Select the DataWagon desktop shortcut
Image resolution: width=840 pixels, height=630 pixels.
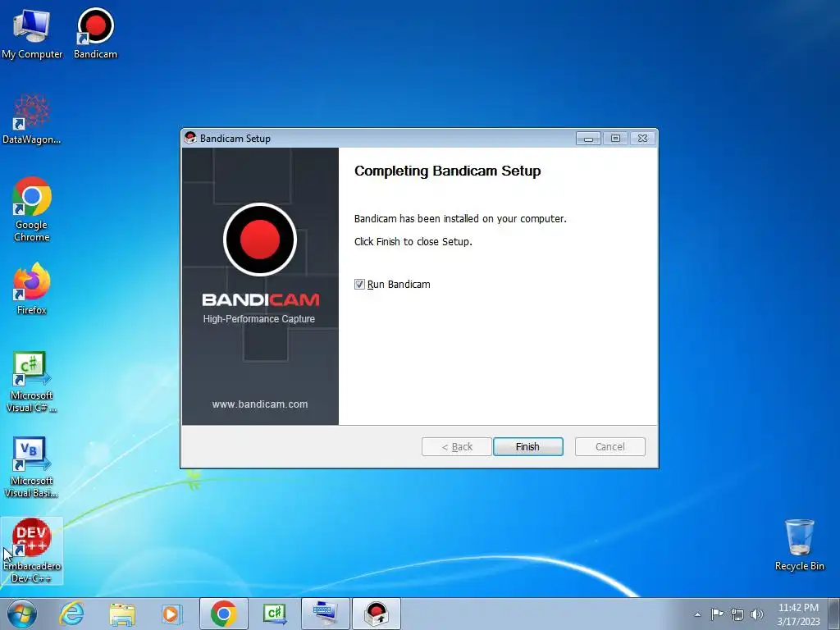pyautogui.click(x=32, y=119)
